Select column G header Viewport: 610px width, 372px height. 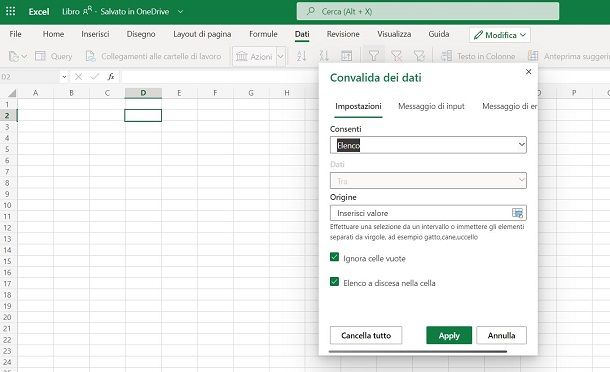pyautogui.click(x=251, y=93)
